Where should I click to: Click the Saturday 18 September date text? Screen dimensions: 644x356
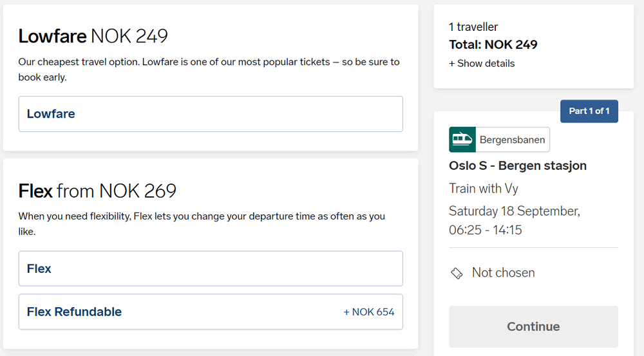point(514,211)
